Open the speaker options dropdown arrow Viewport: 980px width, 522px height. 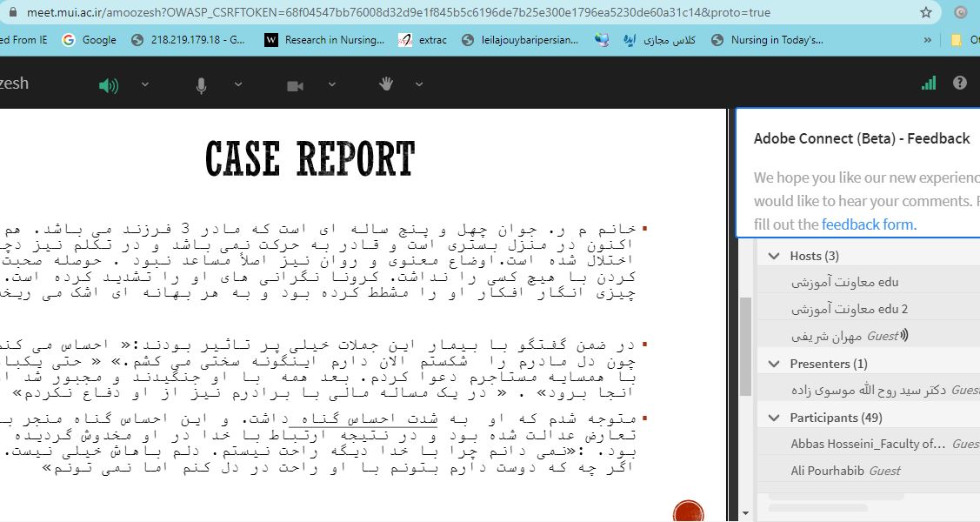click(x=145, y=84)
